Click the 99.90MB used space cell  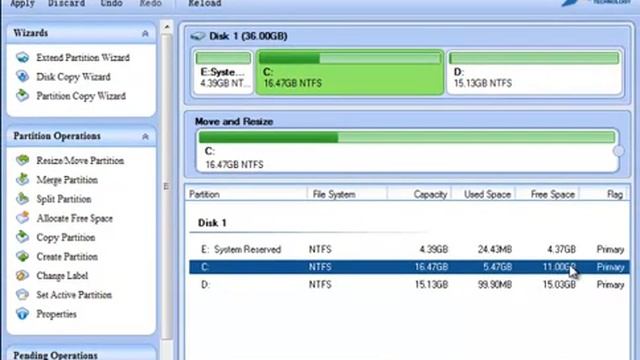[x=495, y=284]
